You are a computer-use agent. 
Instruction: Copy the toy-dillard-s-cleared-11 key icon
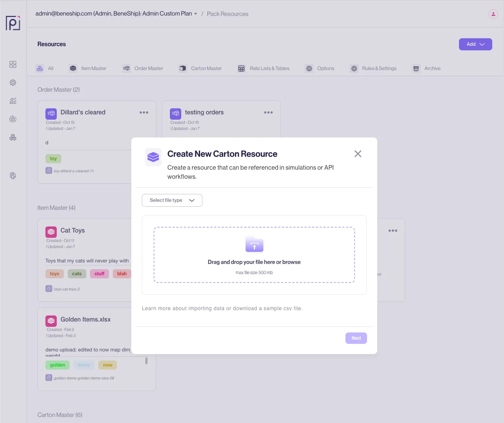pyautogui.click(x=49, y=171)
